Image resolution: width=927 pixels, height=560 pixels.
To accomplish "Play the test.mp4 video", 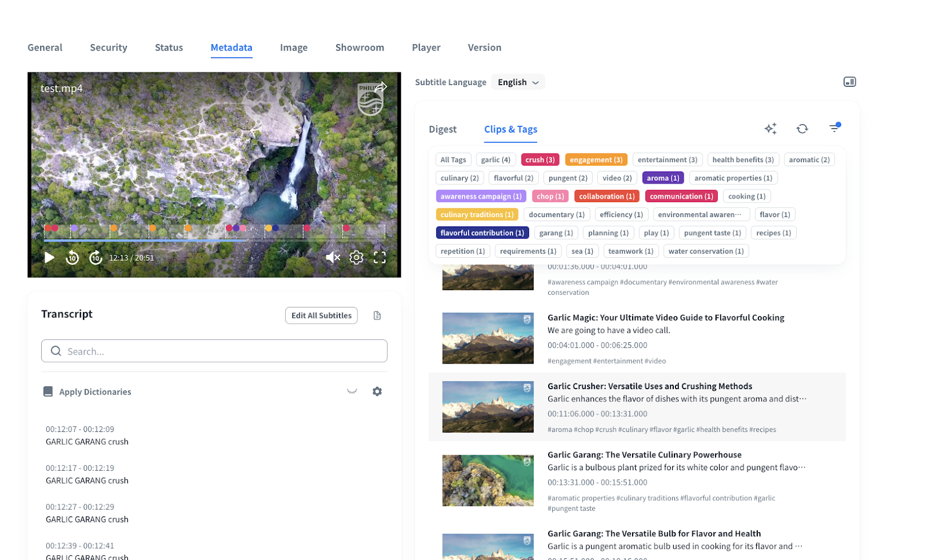I will pyautogui.click(x=49, y=258).
